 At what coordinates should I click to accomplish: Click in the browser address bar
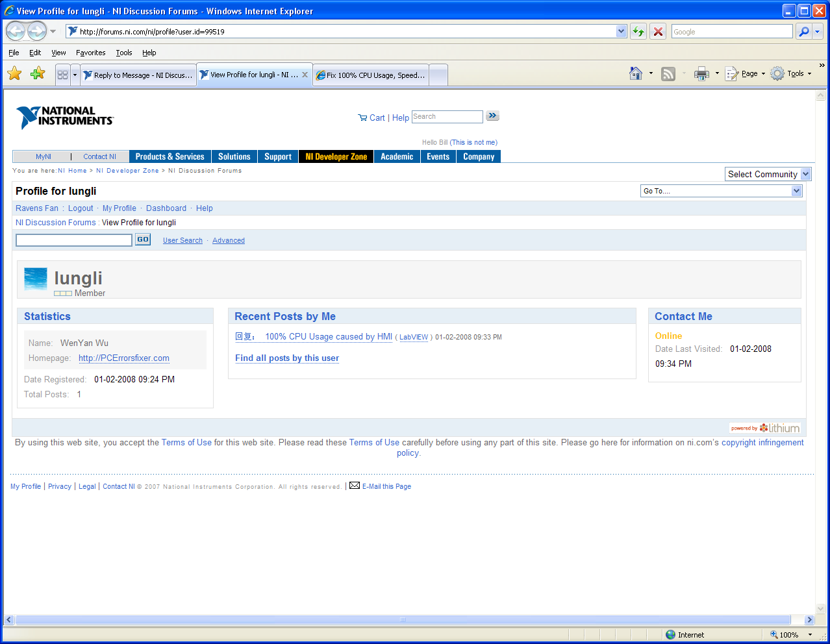[x=347, y=31]
